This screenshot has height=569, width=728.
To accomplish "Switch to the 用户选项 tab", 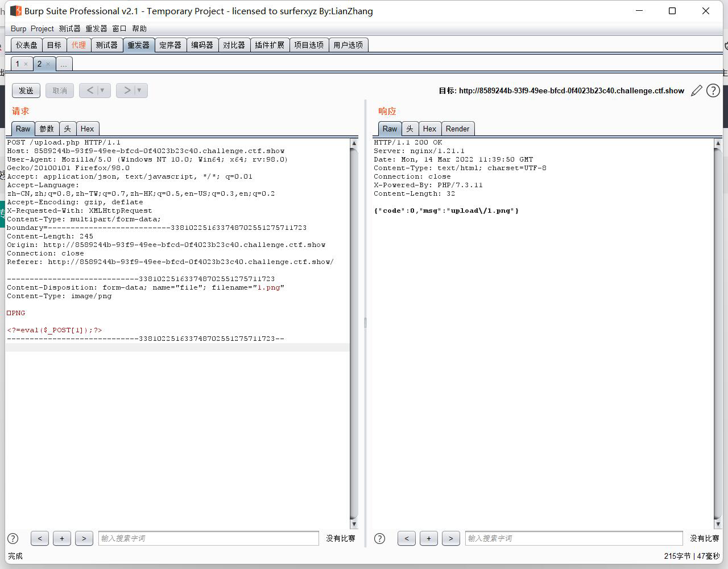I will [x=348, y=45].
